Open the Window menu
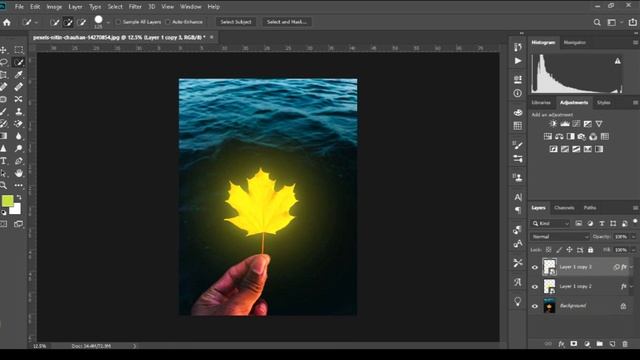The image size is (640, 360). tap(191, 7)
